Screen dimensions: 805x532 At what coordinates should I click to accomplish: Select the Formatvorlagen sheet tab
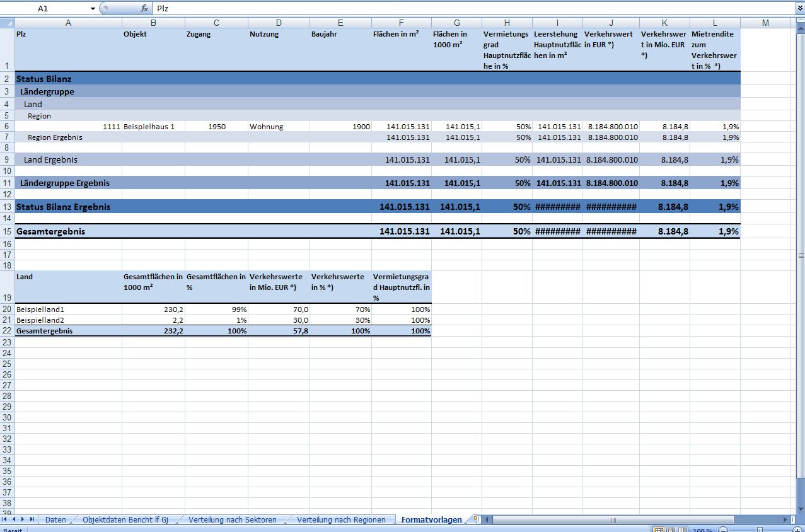[431, 520]
